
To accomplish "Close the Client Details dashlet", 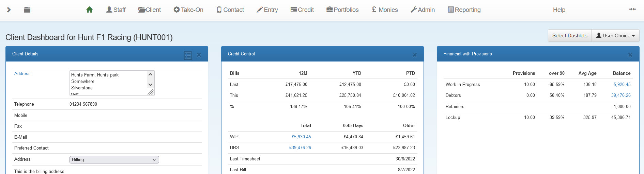I will click(199, 55).
